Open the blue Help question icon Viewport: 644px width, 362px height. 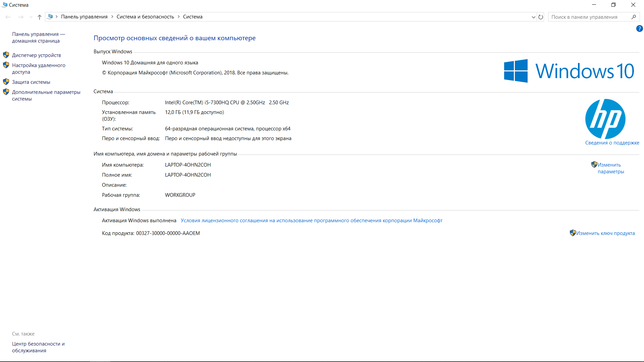pos(639,29)
